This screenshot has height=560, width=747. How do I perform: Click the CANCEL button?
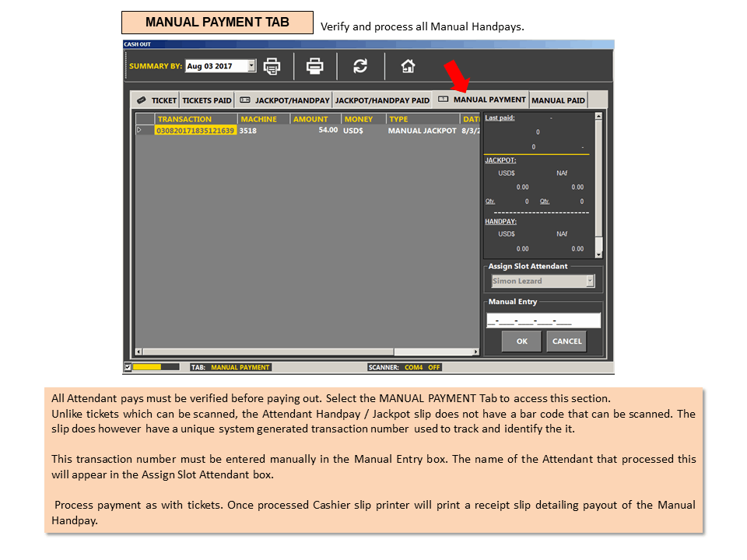pyautogui.click(x=566, y=341)
